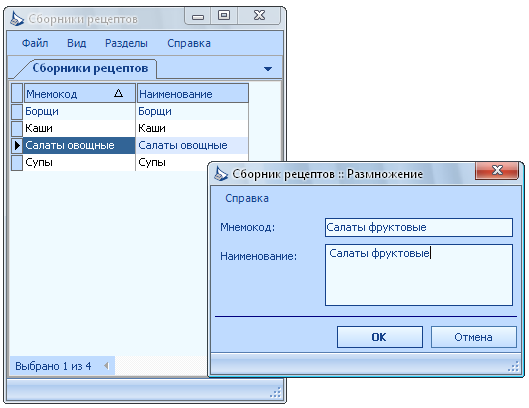This screenshot has height=408, width=529.
Task: Confirm with the OK button
Action: pos(380,337)
